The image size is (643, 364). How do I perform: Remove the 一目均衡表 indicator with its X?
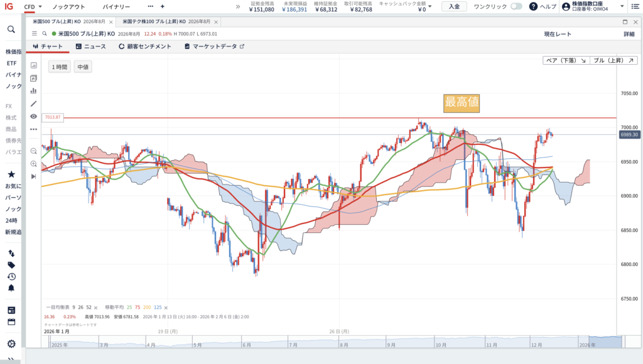point(96,308)
